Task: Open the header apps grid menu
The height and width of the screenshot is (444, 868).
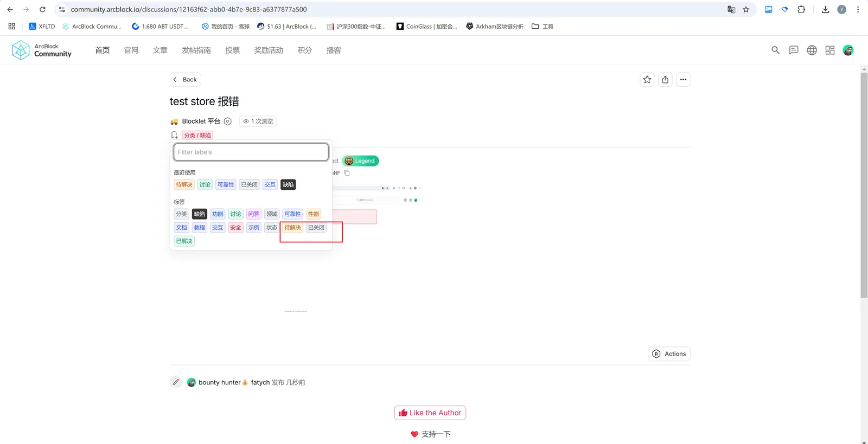Action: 830,50
